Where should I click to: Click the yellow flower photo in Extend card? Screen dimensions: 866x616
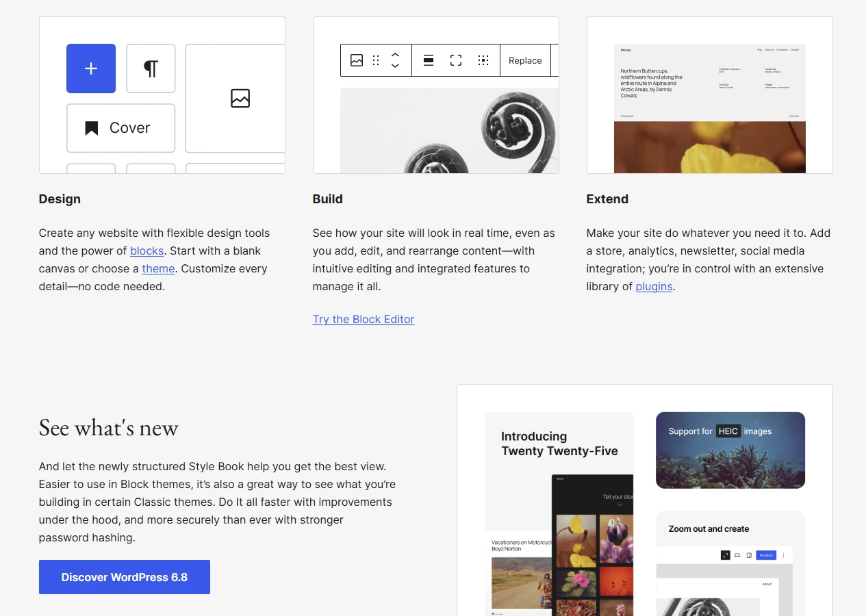(x=710, y=147)
